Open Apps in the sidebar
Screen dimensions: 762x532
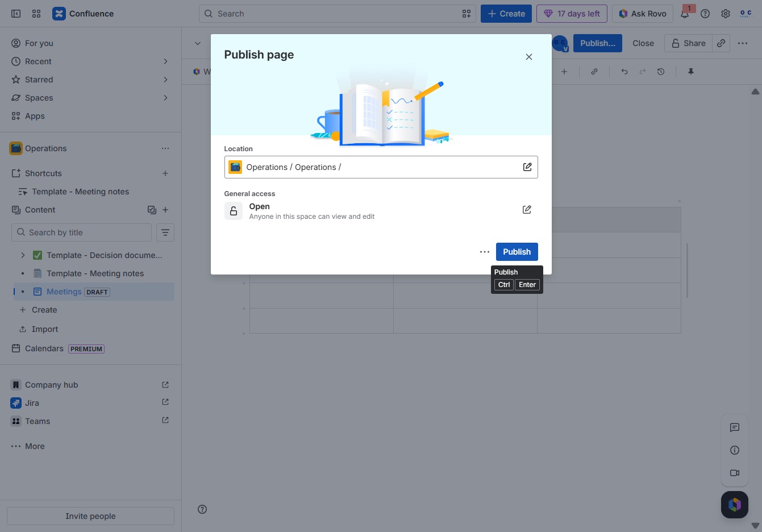[x=91, y=116]
